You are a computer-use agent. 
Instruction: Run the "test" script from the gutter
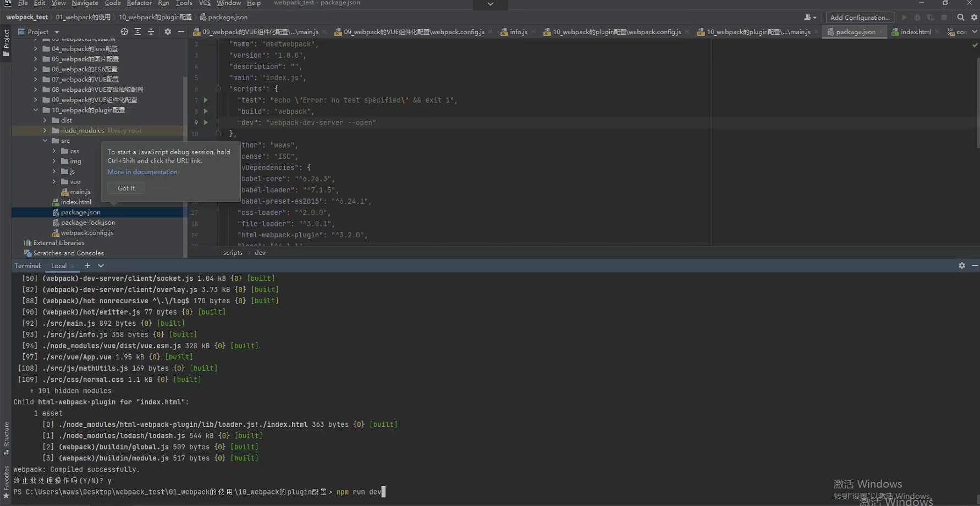pyautogui.click(x=206, y=100)
